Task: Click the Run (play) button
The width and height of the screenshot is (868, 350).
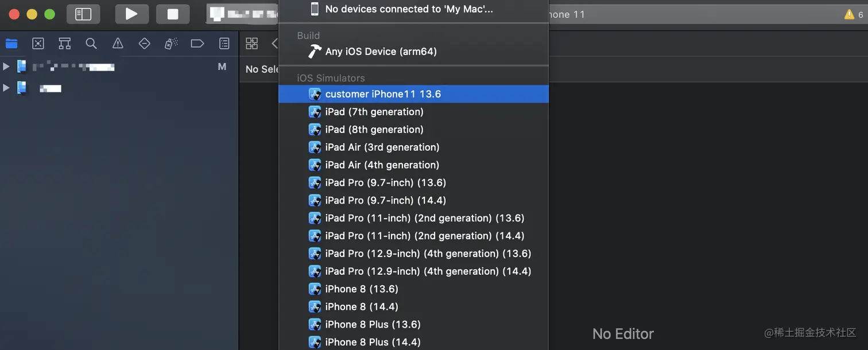Action: tap(131, 14)
